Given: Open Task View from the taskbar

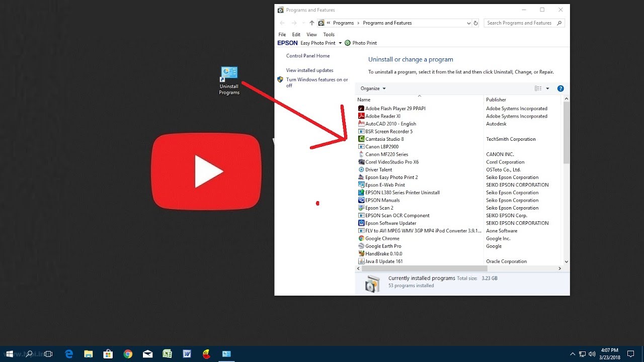Looking at the screenshot, I should pos(48,354).
